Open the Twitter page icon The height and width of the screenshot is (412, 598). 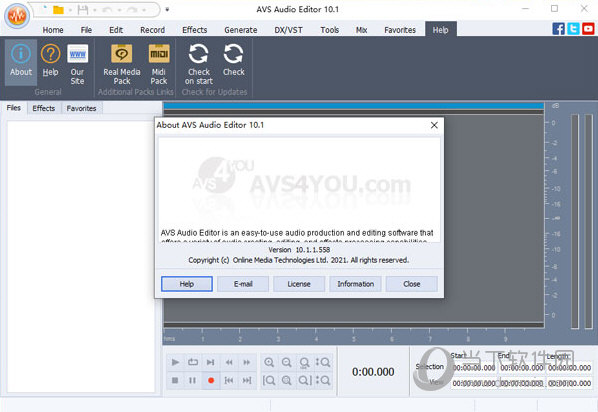pos(573,29)
